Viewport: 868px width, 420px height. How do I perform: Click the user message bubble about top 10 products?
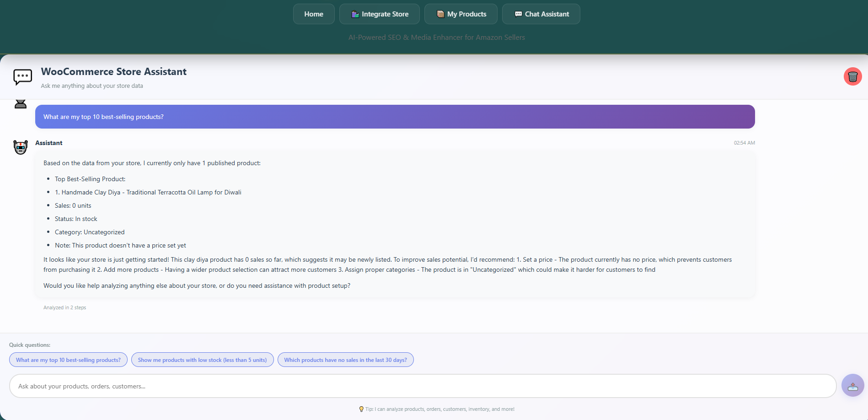(395, 117)
